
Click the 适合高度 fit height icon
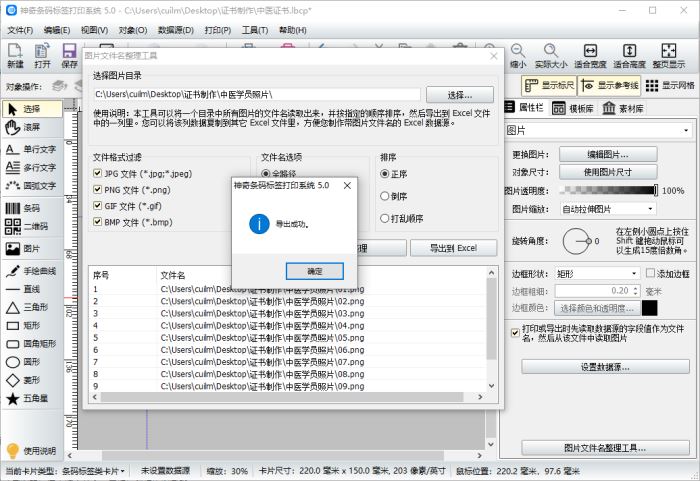629,55
